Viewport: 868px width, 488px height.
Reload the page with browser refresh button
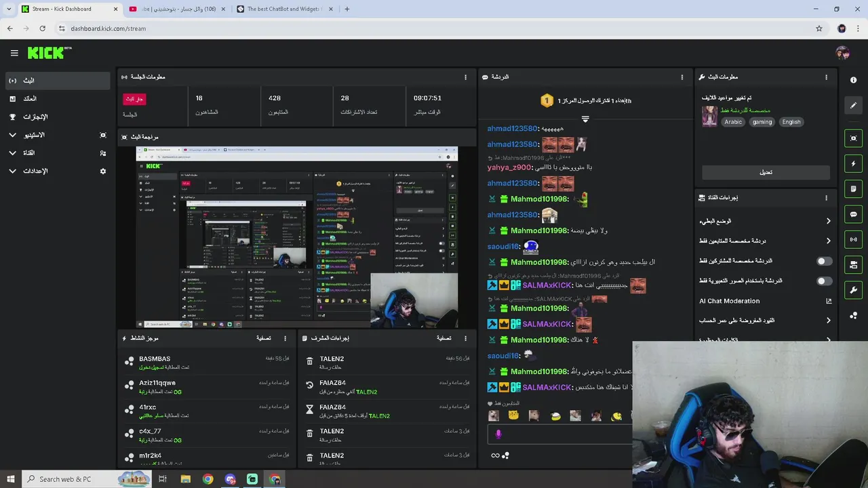click(42, 28)
